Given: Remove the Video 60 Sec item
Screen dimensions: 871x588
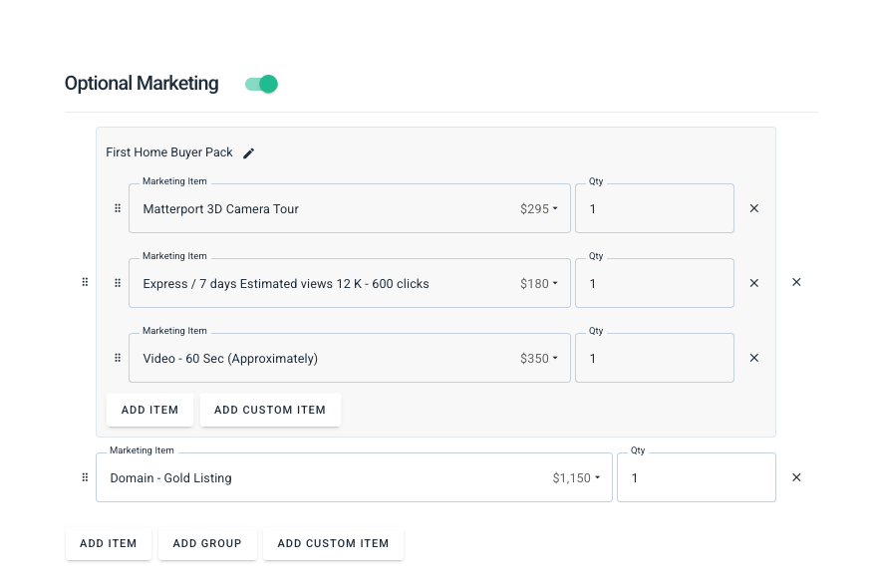Looking at the screenshot, I should [x=753, y=358].
